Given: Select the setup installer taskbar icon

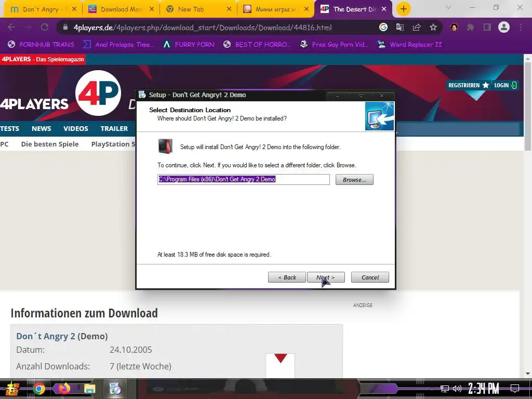Looking at the screenshot, I should click(115, 389).
